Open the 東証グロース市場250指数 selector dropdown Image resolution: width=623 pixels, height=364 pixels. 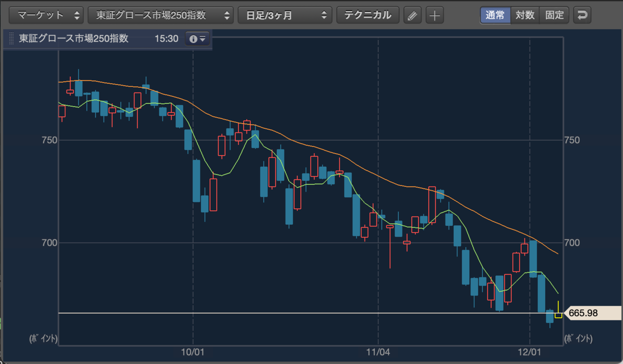click(x=160, y=15)
